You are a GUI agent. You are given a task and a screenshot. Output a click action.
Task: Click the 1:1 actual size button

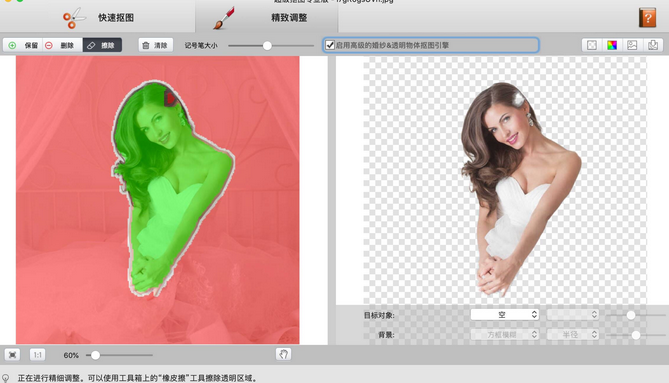tap(38, 355)
